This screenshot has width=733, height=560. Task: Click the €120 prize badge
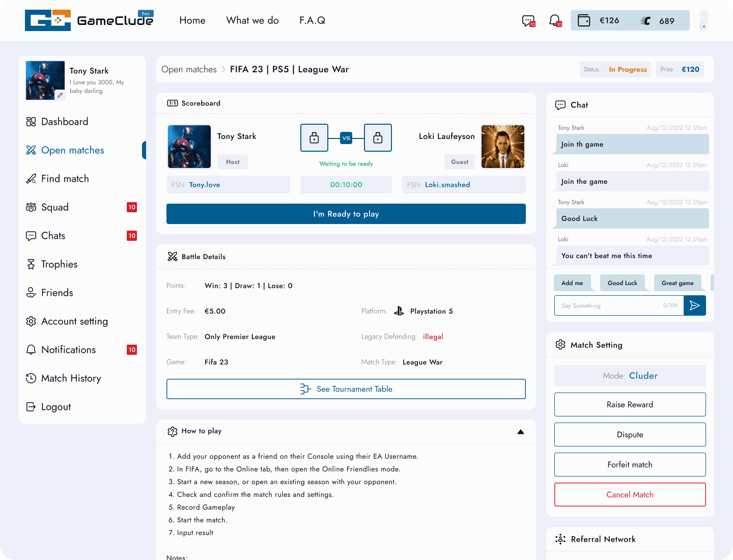coord(690,69)
